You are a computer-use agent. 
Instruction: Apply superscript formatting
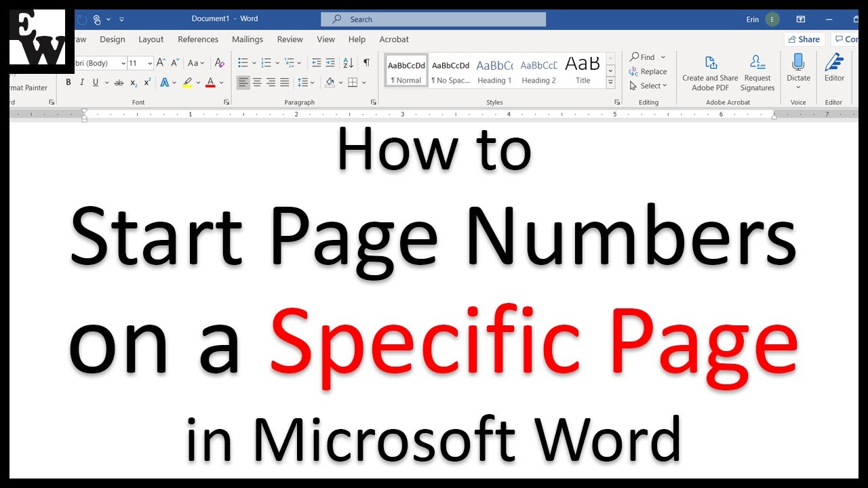[x=147, y=83]
